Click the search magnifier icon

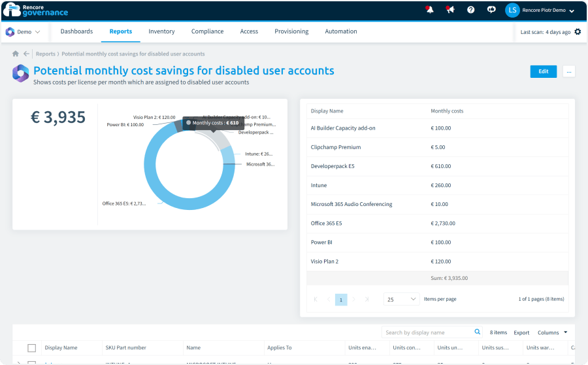[x=478, y=332]
